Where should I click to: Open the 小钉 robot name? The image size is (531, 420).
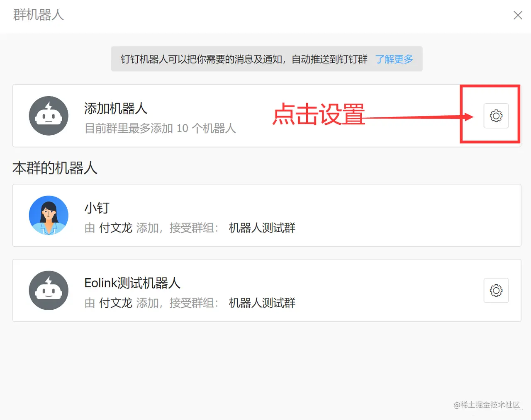[x=97, y=208]
